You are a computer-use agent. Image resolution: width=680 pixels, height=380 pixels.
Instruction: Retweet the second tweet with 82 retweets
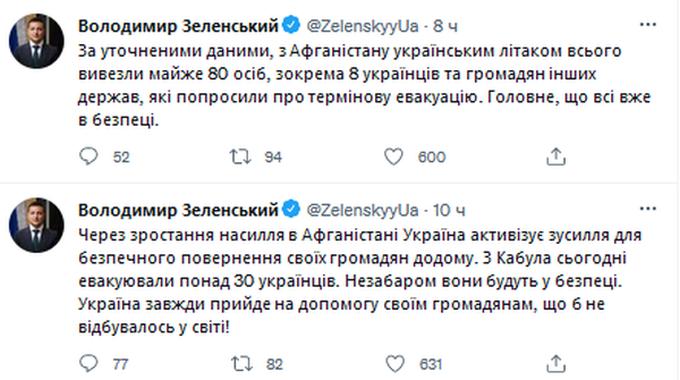[x=241, y=364]
